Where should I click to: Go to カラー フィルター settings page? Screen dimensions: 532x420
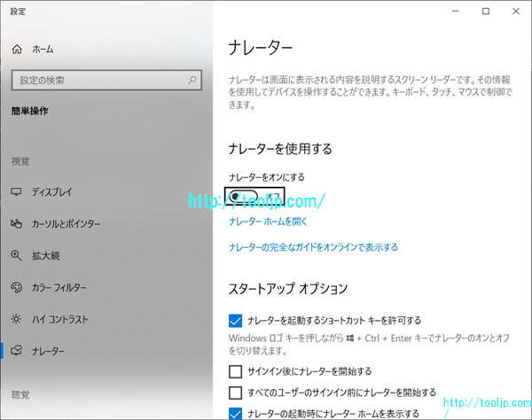point(59,287)
